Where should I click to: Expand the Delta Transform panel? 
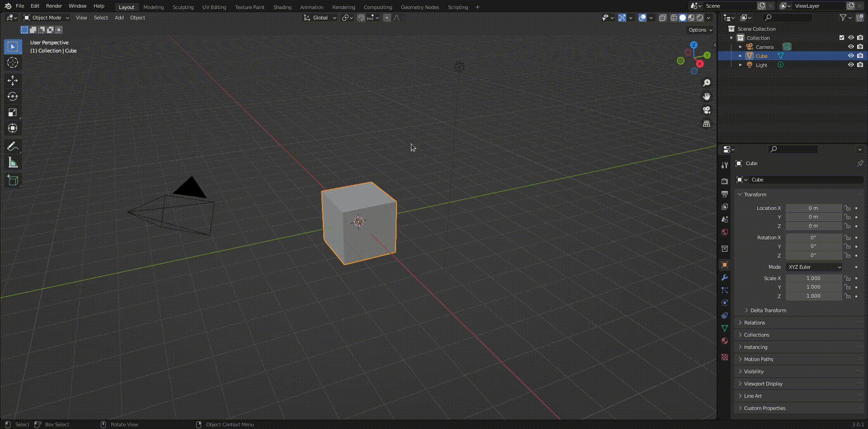coord(768,310)
